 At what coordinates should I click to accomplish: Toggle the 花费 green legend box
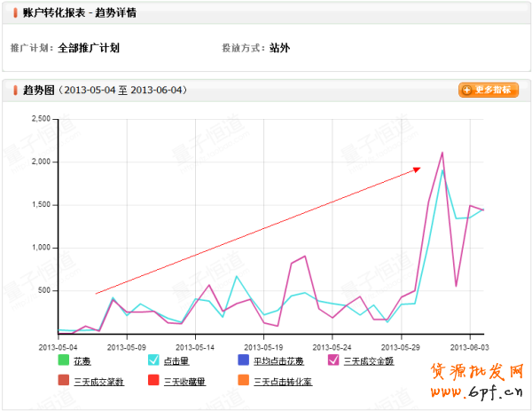point(63,360)
